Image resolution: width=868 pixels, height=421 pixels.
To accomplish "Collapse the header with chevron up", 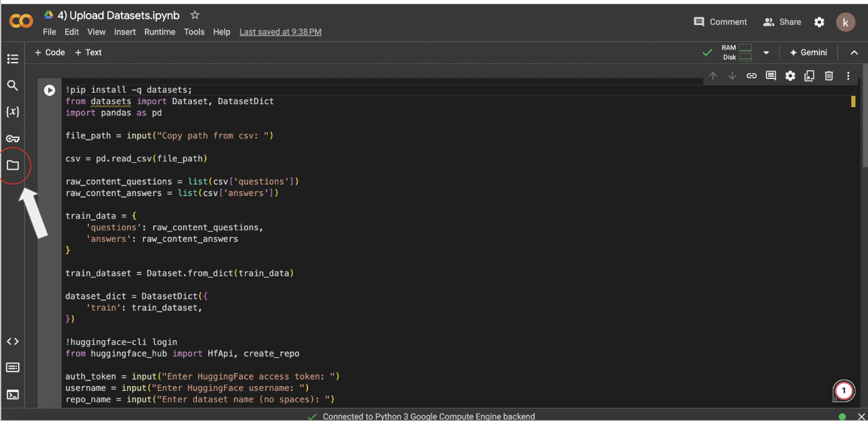I will [x=854, y=53].
